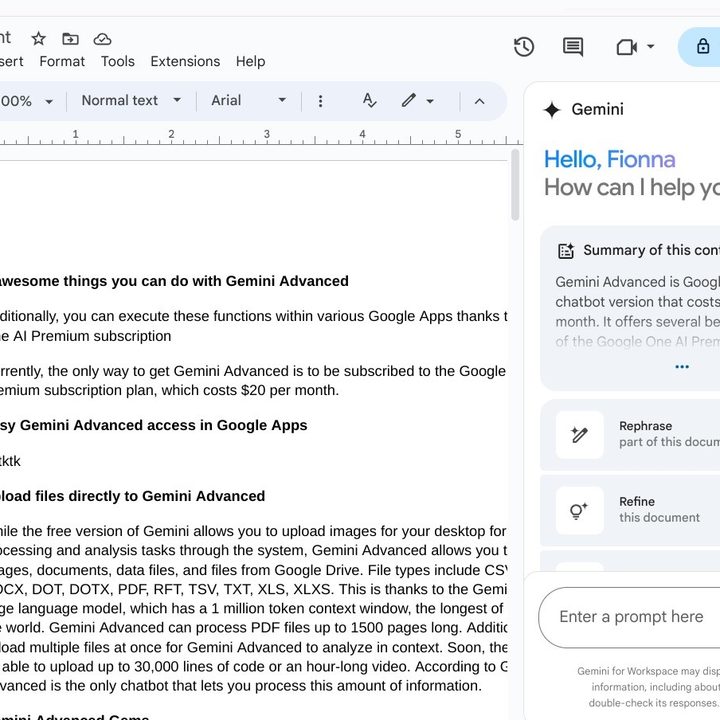This screenshot has height=720, width=720.
Task: Open the Format menu
Action: (62, 61)
